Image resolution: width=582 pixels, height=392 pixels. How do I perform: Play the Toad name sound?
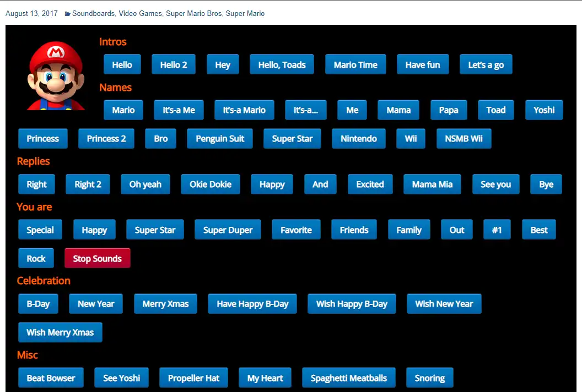click(x=496, y=110)
